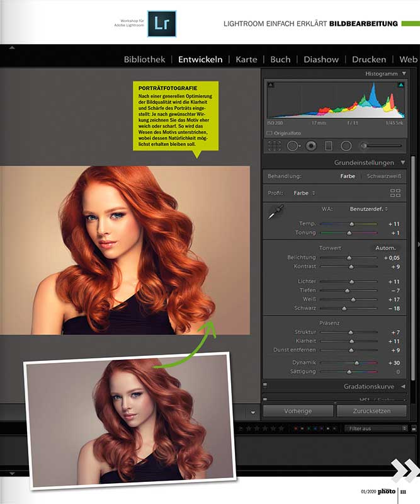Activate the red eye correction tool
Screen dimensions: 420x504
point(310,146)
